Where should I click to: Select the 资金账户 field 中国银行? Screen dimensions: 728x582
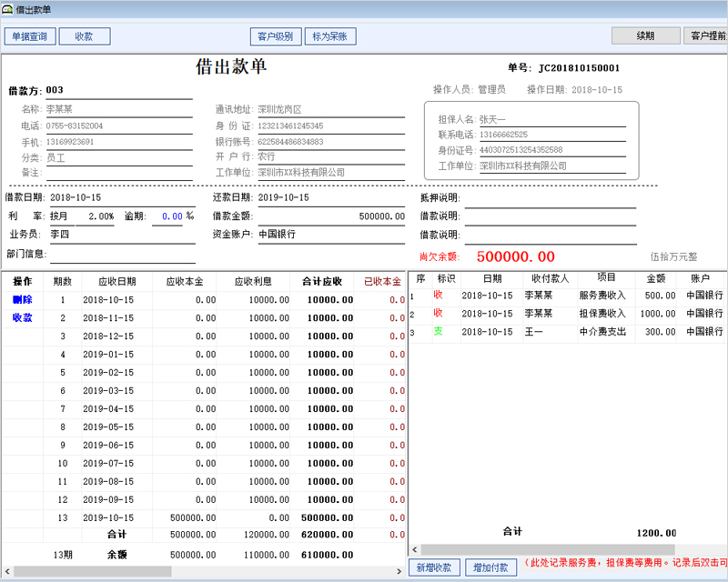point(331,235)
